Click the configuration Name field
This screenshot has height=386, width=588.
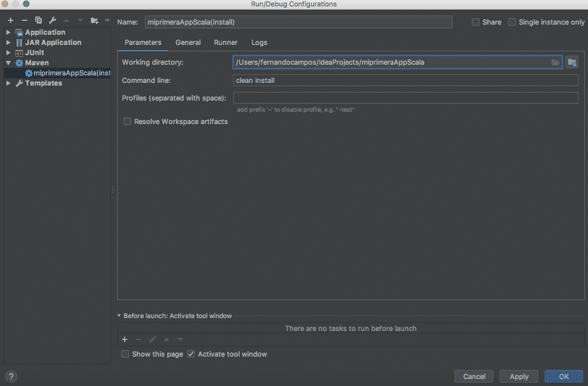(299, 22)
